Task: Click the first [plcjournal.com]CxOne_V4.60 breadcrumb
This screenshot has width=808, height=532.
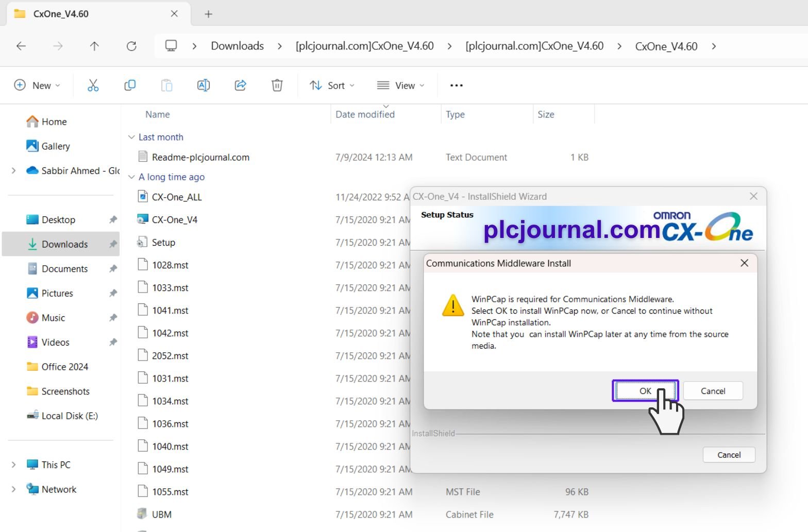Action: tap(364, 46)
